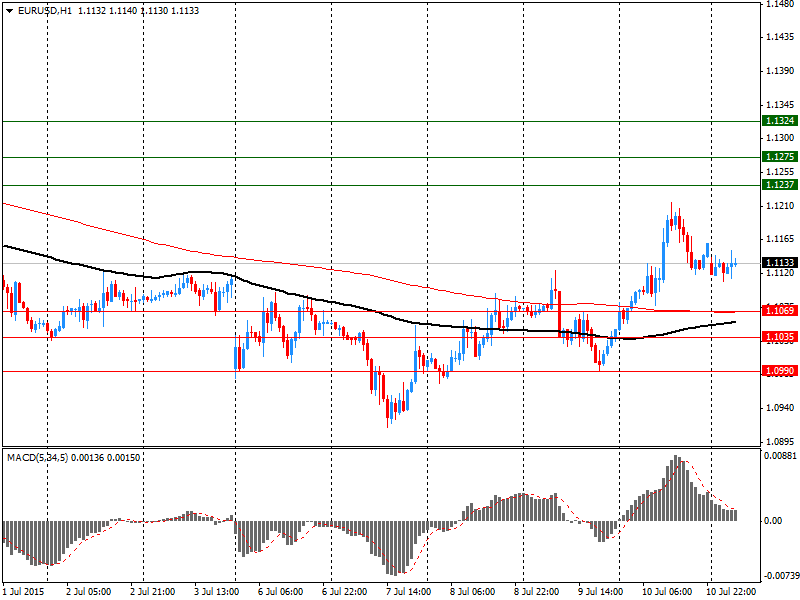800x600 pixels.
Task: Click the 10 Jul 06:00 time label
Action: click(667, 592)
